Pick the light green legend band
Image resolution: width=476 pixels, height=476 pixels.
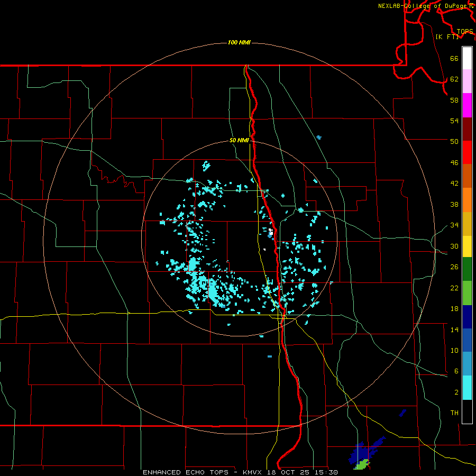tap(467, 293)
